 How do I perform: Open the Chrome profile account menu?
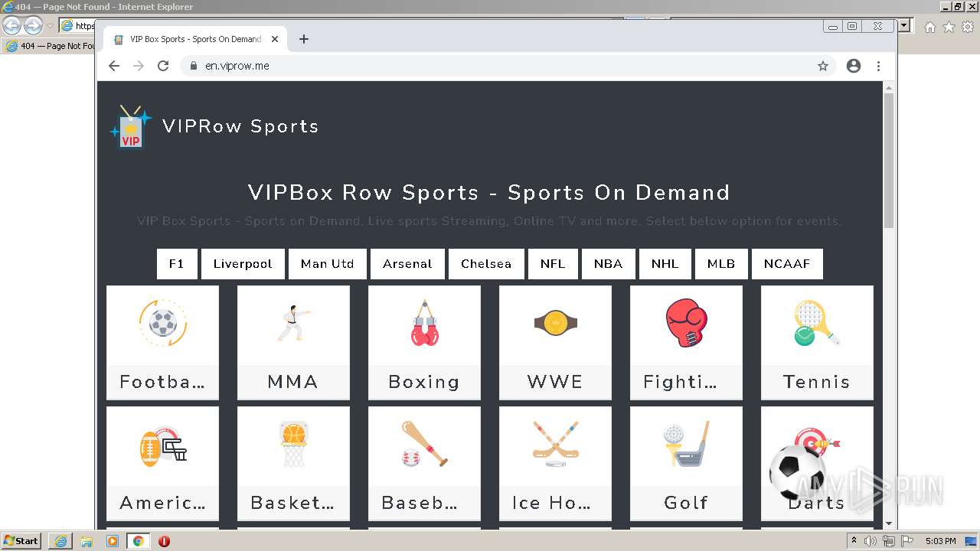click(x=854, y=66)
